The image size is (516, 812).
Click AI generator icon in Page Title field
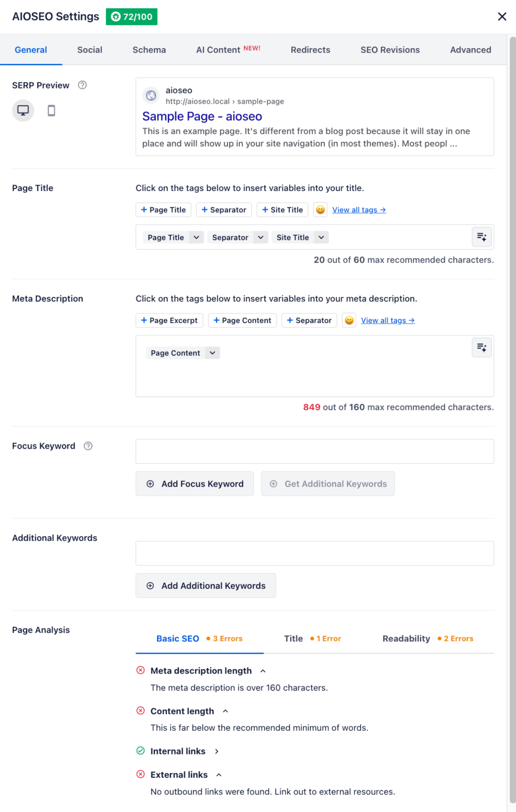(x=482, y=237)
